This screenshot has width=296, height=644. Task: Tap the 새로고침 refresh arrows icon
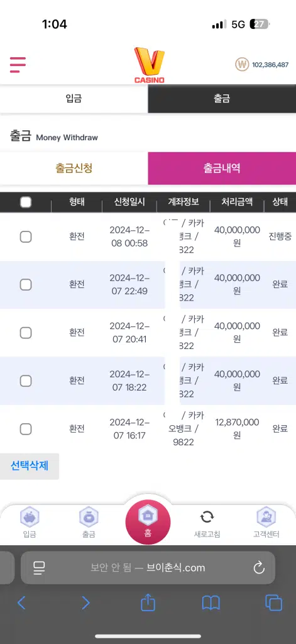point(207,517)
